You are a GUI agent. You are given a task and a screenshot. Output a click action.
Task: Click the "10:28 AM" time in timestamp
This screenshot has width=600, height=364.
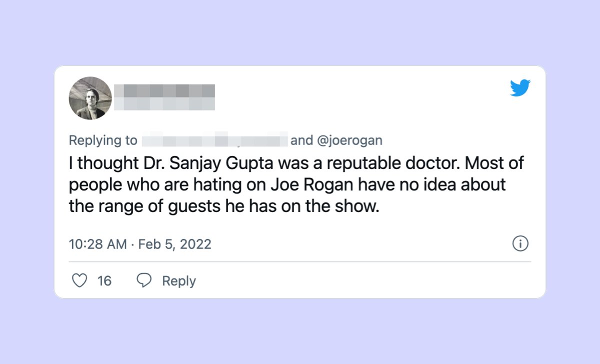(97, 244)
